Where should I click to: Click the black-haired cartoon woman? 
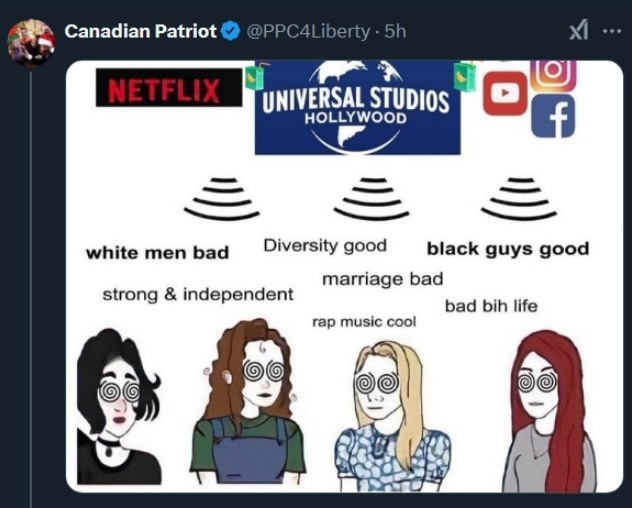(x=119, y=406)
